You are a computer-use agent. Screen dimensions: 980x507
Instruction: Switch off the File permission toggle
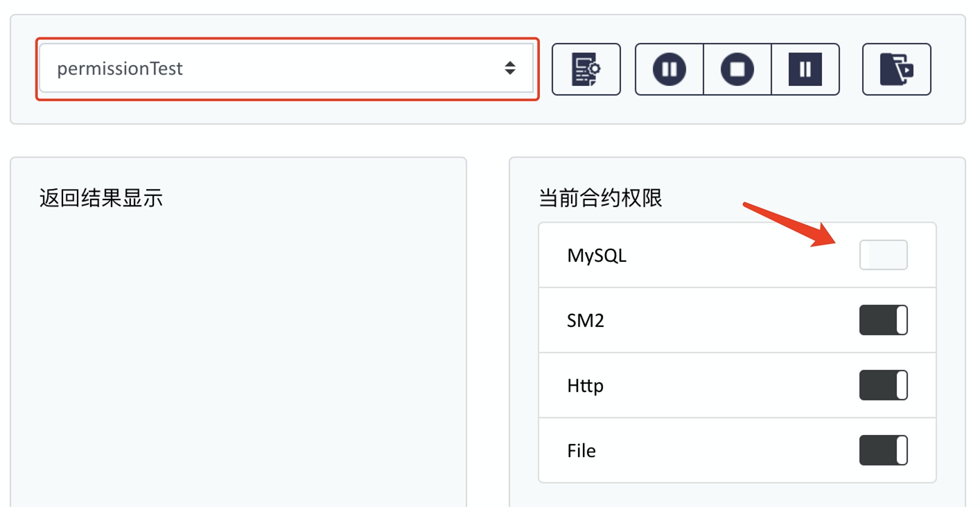(883, 450)
